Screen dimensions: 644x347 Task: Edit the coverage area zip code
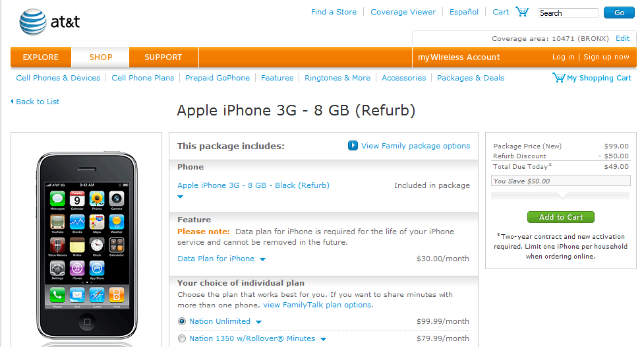(x=622, y=38)
